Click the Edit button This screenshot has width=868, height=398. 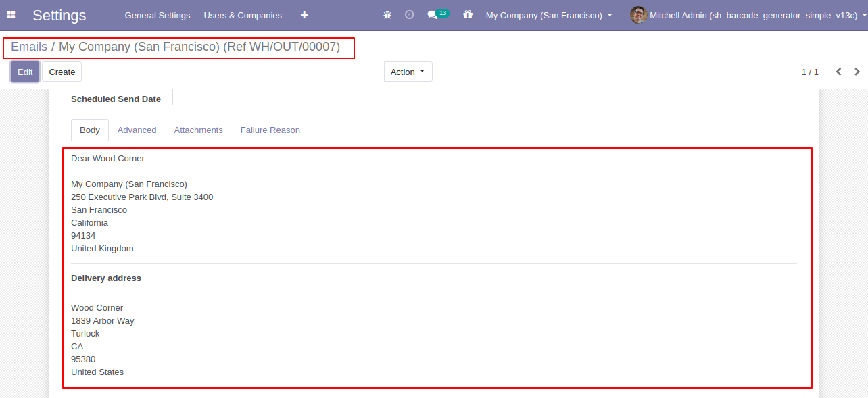[25, 72]
